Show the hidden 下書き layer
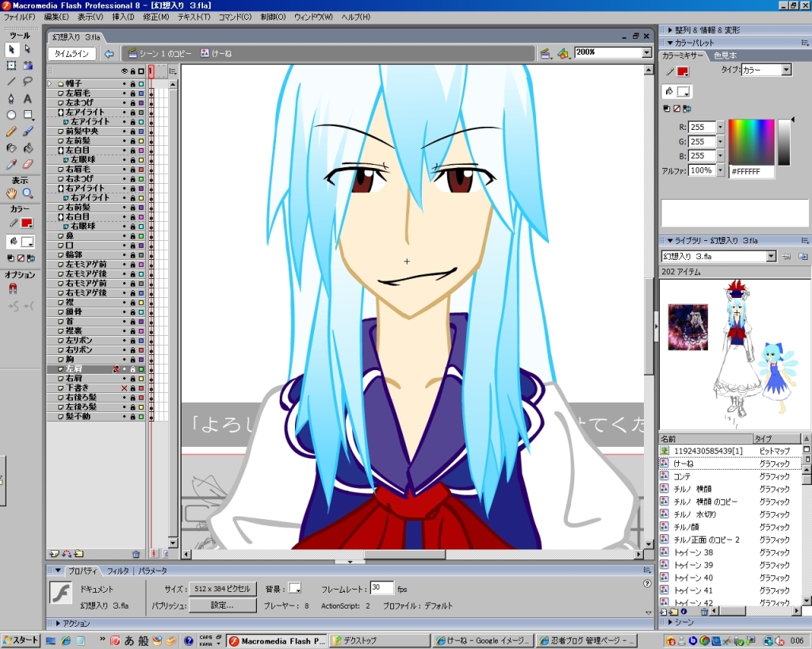Screen dimensions: 812x649 (x=124, y=388)
